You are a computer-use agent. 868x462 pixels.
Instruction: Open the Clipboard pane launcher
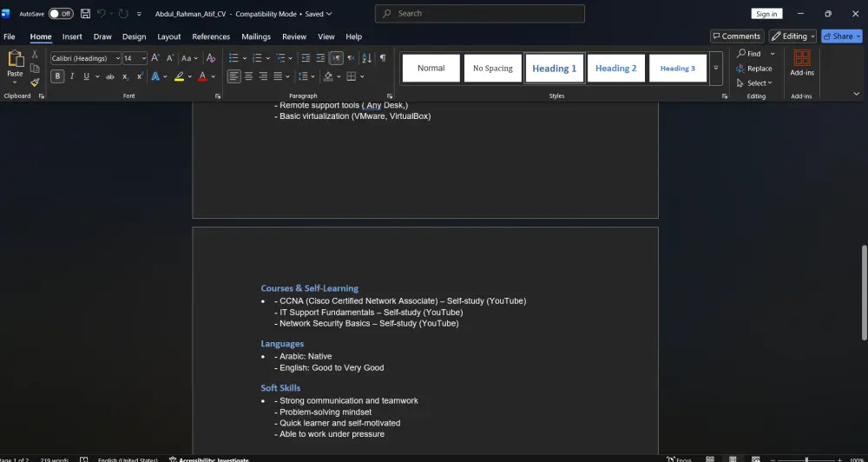coord(41,96)
